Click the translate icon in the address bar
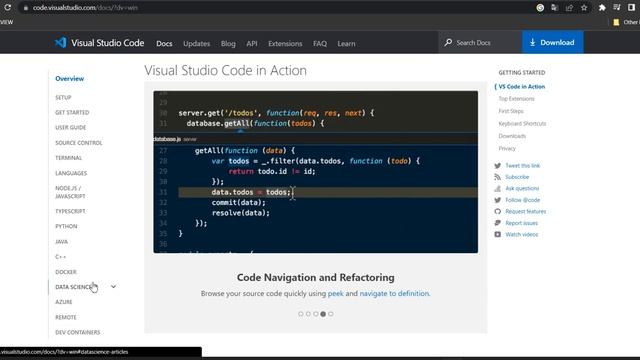This screenshot has height=360, width=640. point(554,7)
